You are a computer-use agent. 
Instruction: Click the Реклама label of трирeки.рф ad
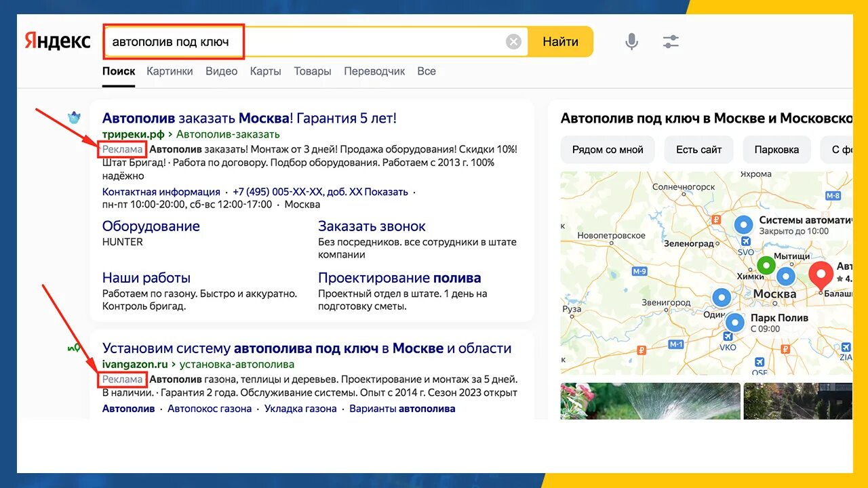coord(123,149)
